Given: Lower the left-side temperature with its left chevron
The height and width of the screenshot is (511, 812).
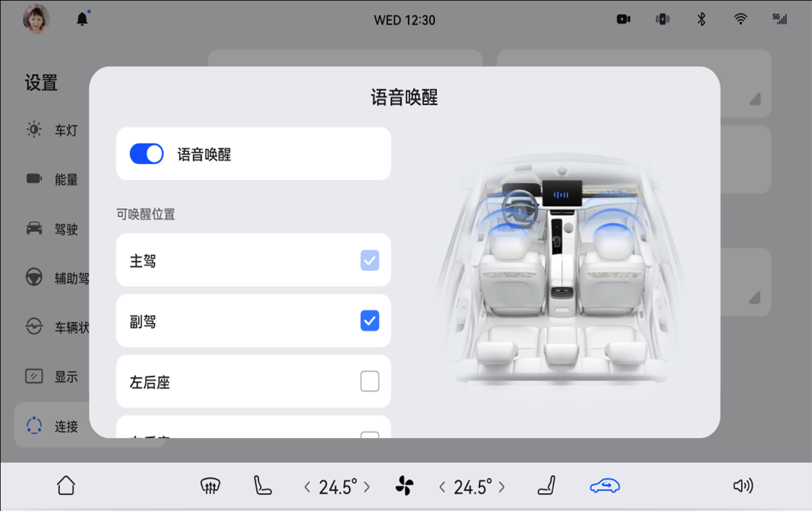Looking at the screenshot, I should pos(307,487).
